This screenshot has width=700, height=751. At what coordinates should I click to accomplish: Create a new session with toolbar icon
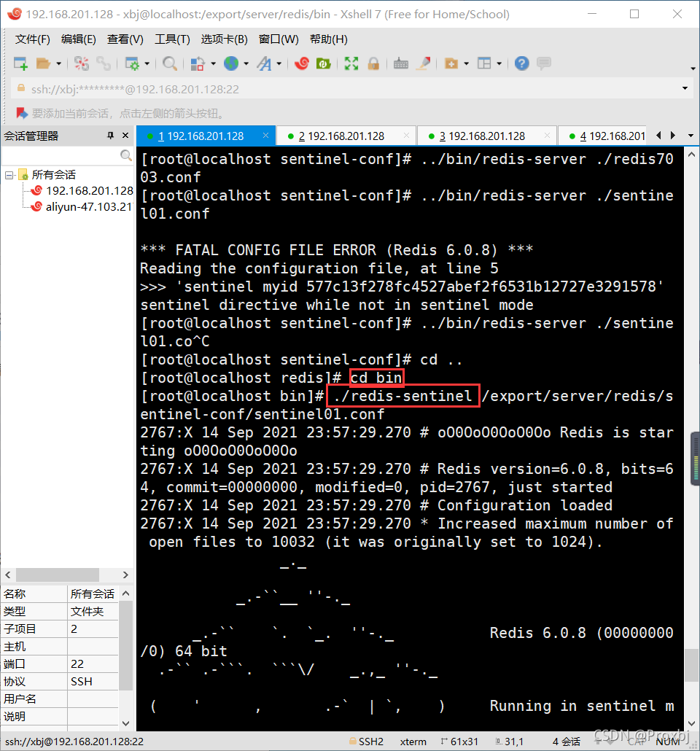[x=20, y=63]
